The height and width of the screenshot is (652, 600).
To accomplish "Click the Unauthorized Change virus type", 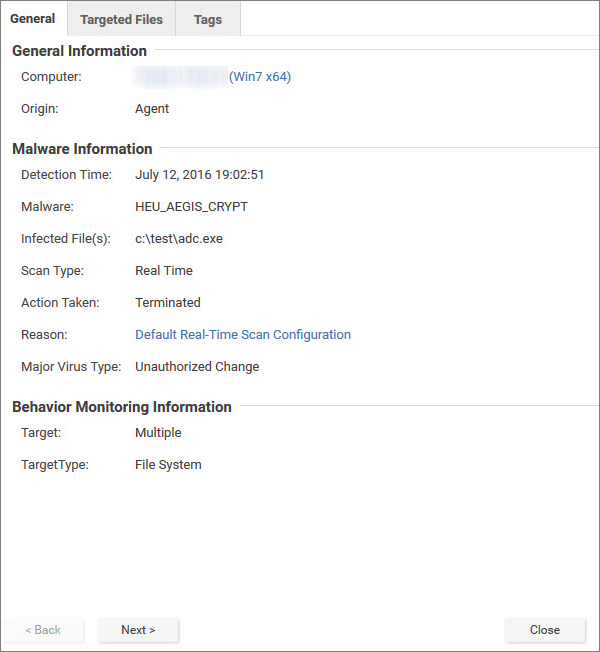I will pos(197,367).
